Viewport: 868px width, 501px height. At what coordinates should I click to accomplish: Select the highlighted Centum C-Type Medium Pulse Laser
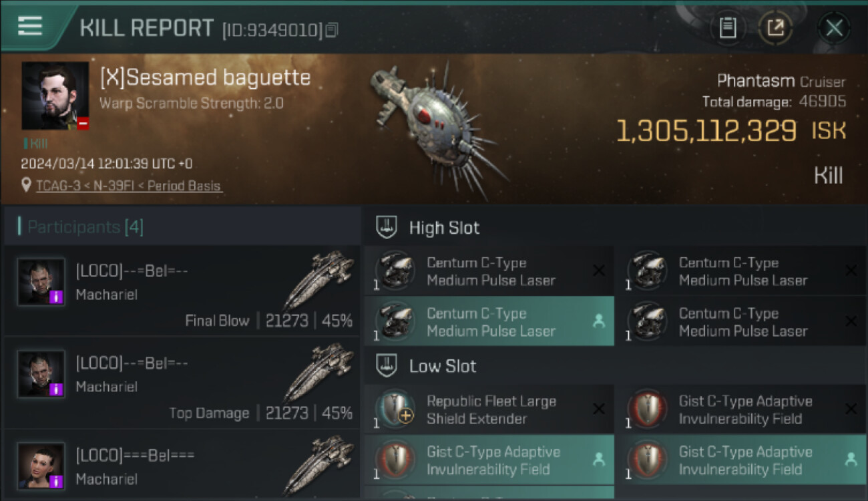click(x=489, y=322)
